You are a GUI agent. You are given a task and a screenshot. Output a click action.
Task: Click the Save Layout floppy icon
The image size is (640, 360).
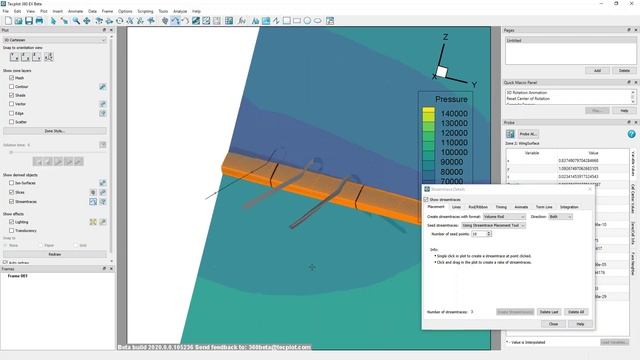click(29, 20)
